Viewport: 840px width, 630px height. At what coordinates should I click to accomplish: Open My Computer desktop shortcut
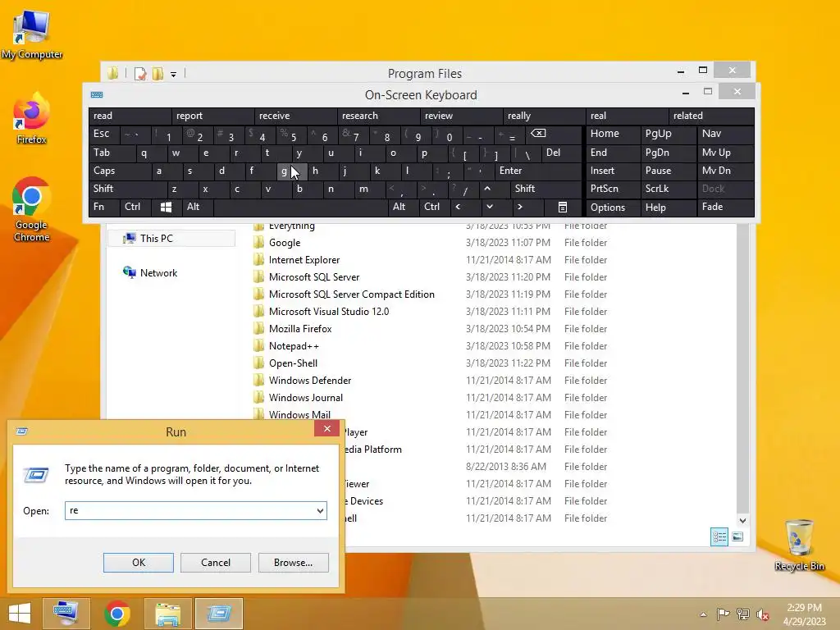click(x=32, y=34)
